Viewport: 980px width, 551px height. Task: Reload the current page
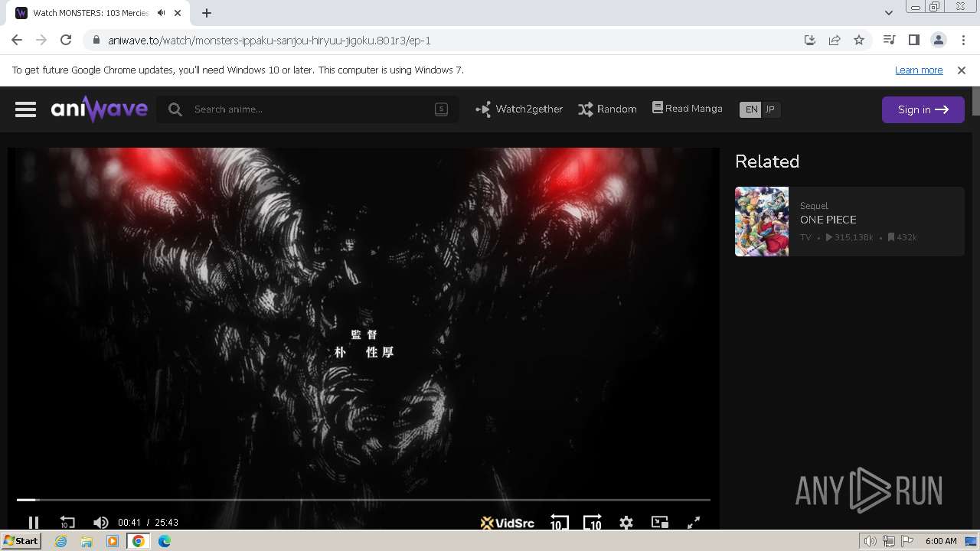click(x=66, y=40)
